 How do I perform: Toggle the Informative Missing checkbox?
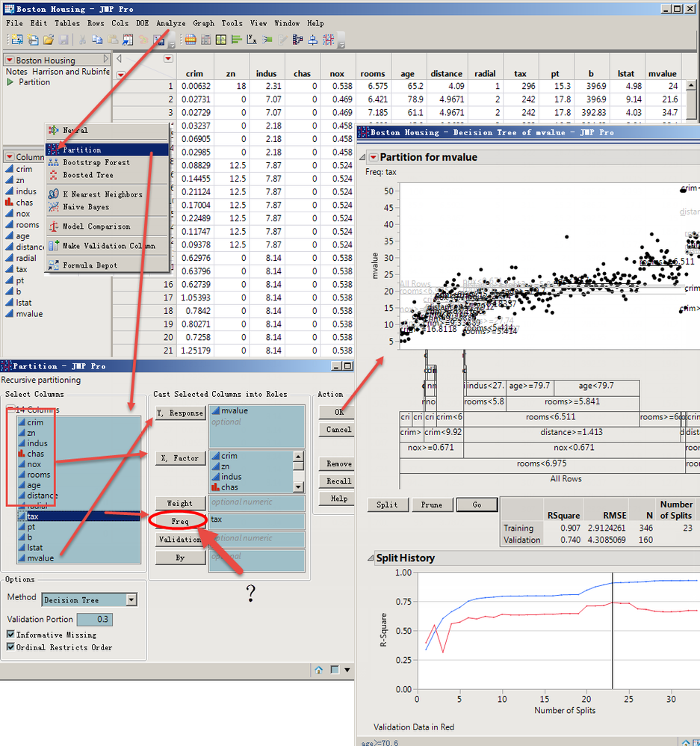[x=10, y=634]
